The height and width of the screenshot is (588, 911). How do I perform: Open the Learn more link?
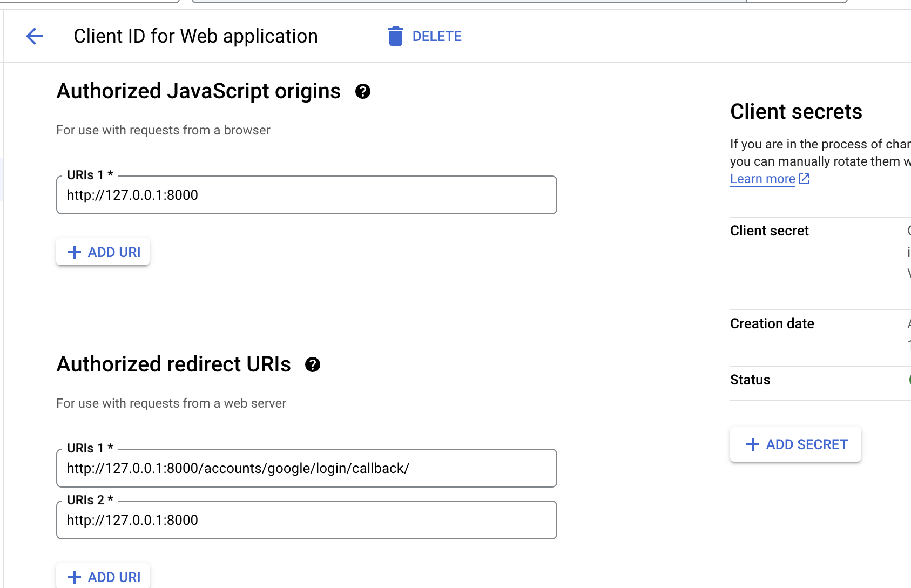(x=762, y=179)
